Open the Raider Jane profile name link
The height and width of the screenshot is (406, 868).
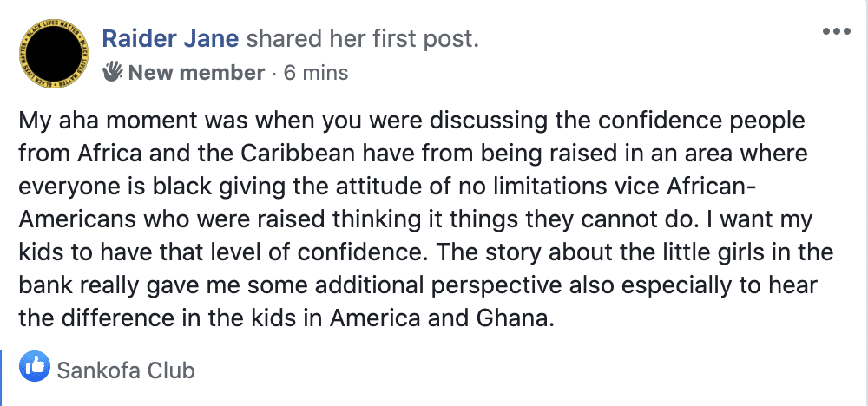(x=170, y=39)
